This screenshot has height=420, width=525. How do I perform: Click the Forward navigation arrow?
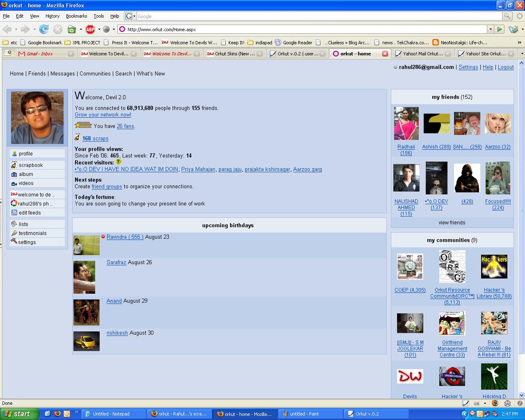click(25, 29)
